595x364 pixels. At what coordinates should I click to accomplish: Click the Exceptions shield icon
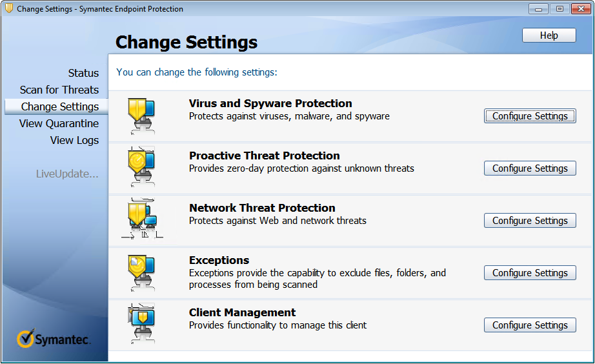click(141, 271)
